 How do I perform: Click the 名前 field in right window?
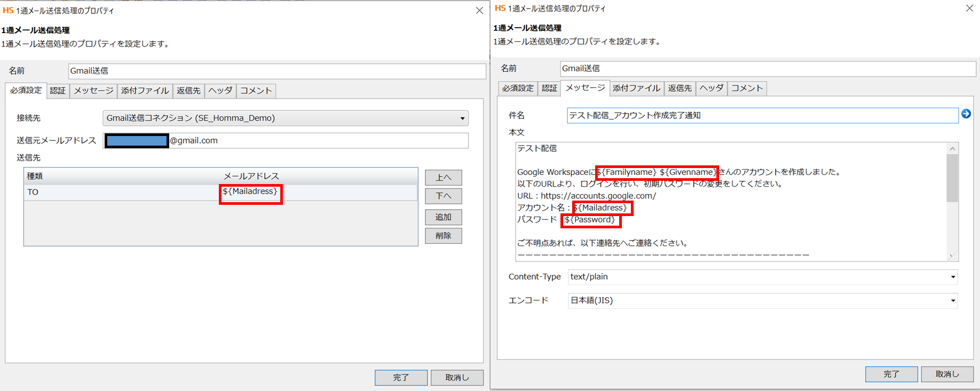[768, 69]
